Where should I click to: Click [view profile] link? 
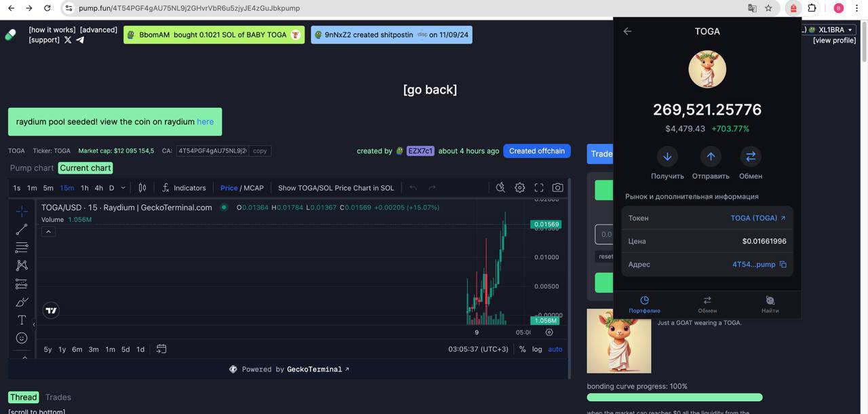coord(834,40)
